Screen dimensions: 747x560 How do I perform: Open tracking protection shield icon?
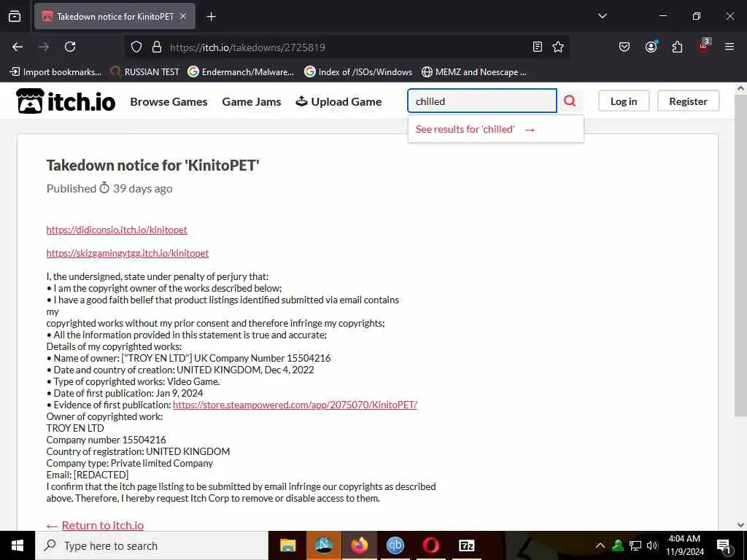coord(136,47)
